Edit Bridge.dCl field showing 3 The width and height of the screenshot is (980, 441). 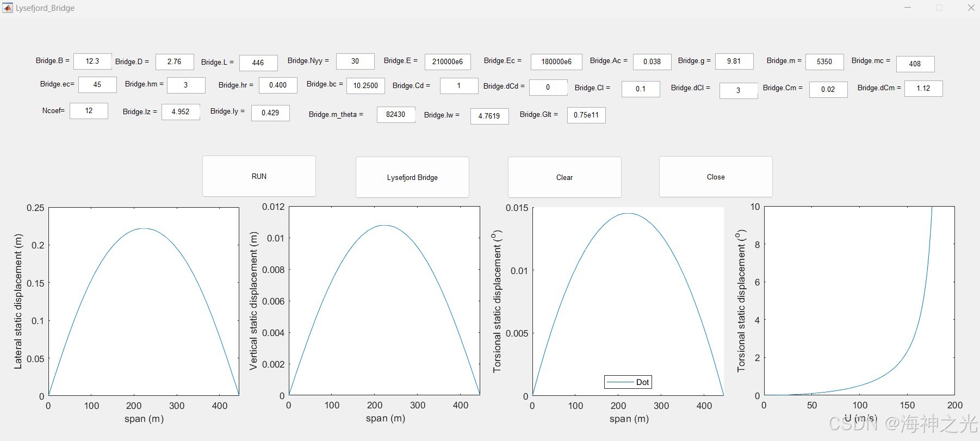click(739, 90)
